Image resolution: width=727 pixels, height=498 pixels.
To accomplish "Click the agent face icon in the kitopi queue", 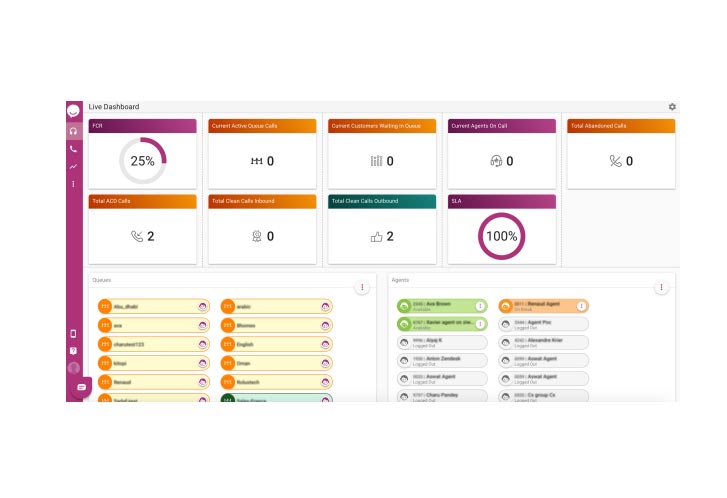I will [x=202, y=364].
